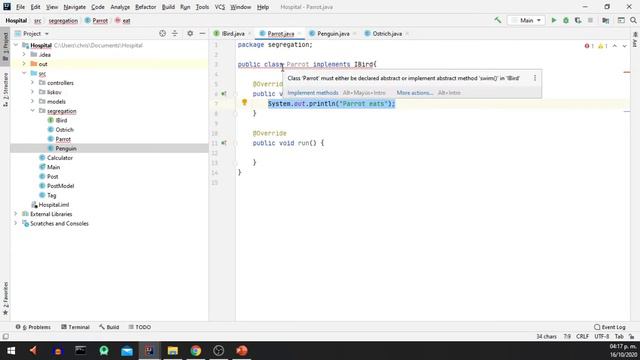Open the Problems tool window
Viewport: 640px width, 360px height.
33,327
